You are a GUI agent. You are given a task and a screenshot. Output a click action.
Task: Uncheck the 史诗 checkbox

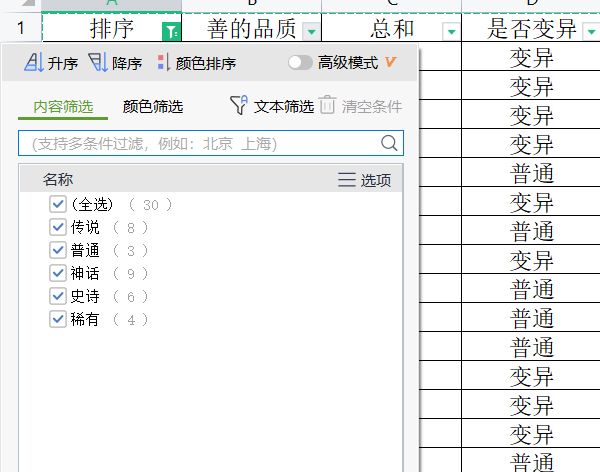[58, 296]
